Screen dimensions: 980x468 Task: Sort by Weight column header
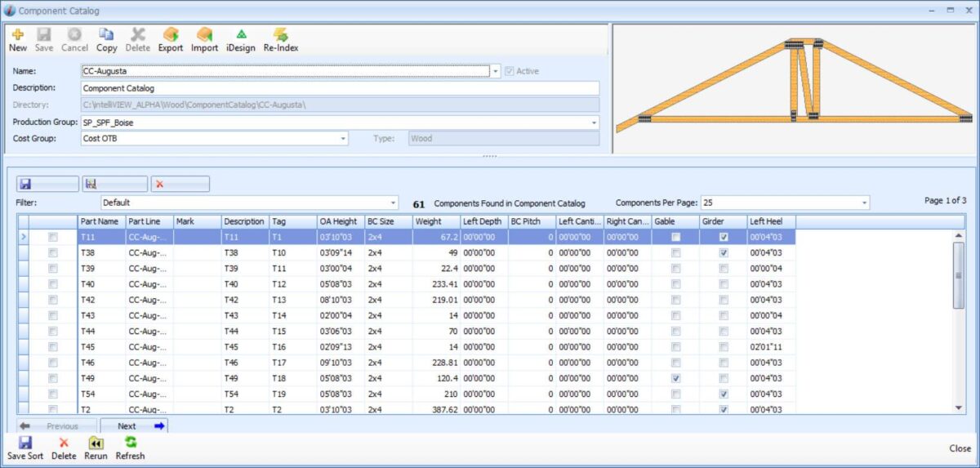point(436,221)
